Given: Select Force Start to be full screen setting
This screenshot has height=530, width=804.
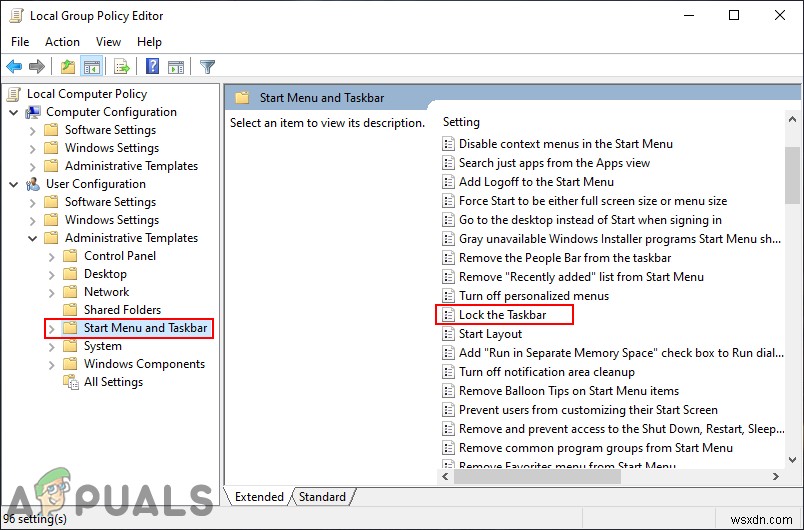Looking at the screenshot, I should pos(593,201).
